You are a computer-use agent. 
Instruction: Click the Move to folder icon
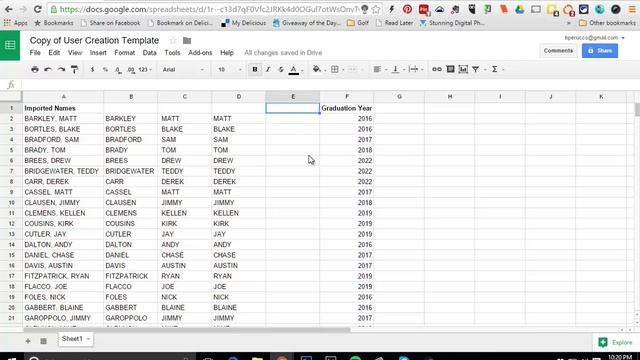coord(187,40)
